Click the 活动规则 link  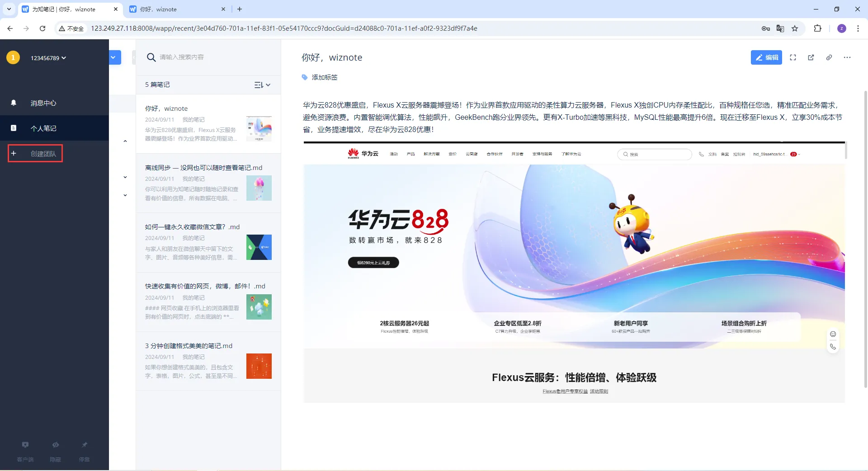point(599,391)
